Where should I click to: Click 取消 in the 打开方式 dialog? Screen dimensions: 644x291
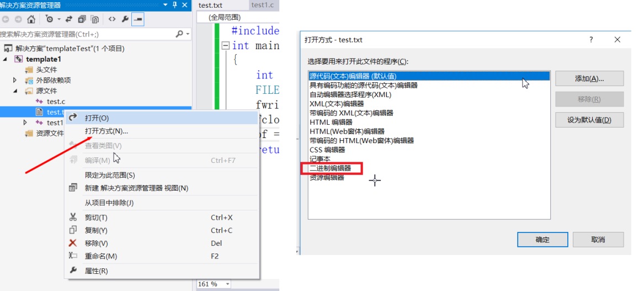[598, 240]
